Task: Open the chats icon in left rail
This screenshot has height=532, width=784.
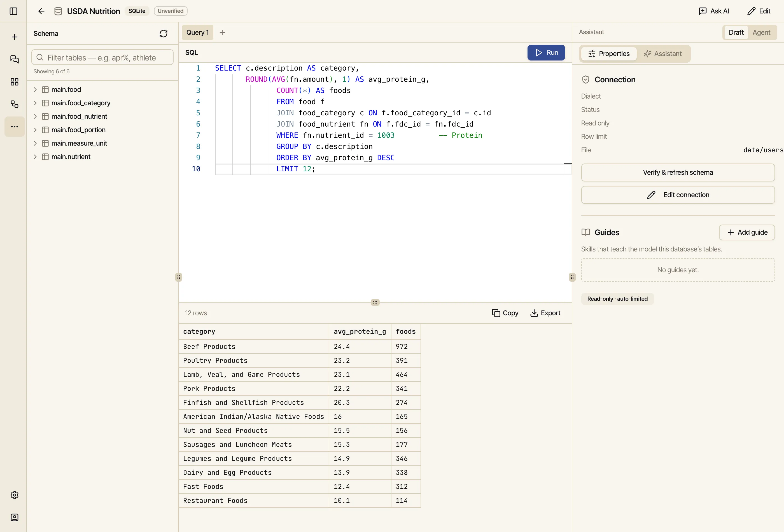Action: click(x=15, y=59)
